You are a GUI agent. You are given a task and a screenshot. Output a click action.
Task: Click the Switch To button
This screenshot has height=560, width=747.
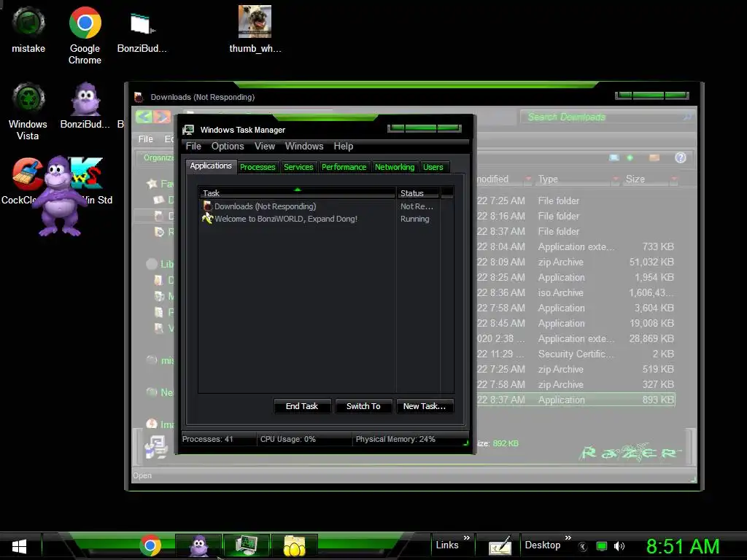(x=363, y=406)
